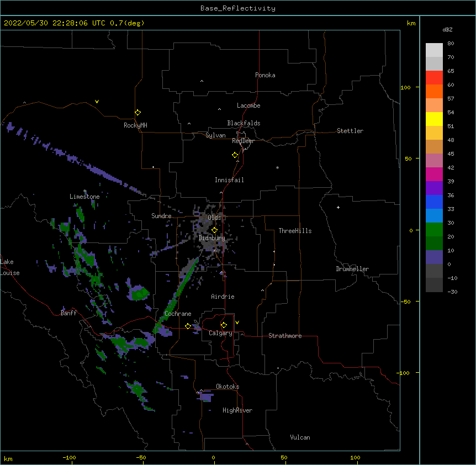
Task: Click the Sylvan label
Action: coord(215,135)
